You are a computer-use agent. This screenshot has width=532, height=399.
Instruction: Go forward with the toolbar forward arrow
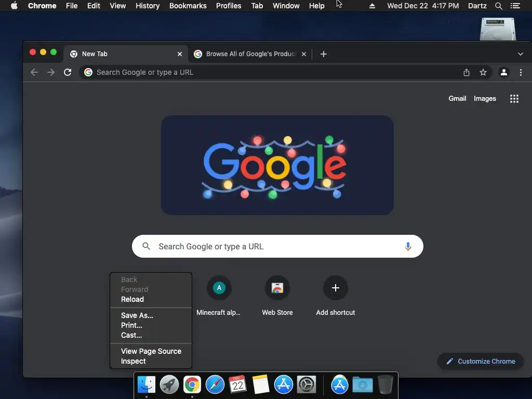[51, 72]
